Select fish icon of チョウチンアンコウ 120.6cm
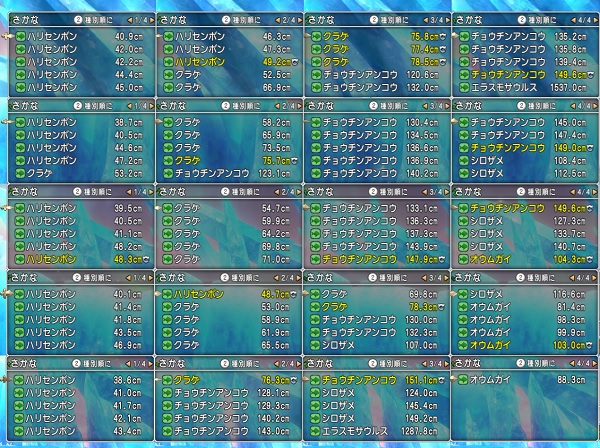 click(x=316, y=75)
